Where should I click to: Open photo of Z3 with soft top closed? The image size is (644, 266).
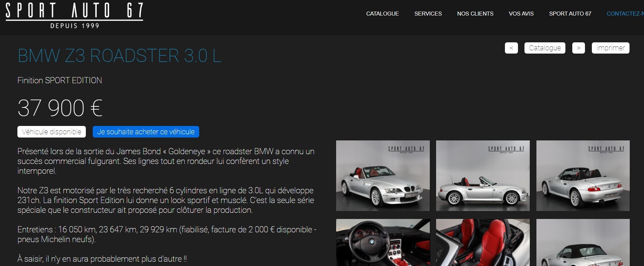(583, 242)
